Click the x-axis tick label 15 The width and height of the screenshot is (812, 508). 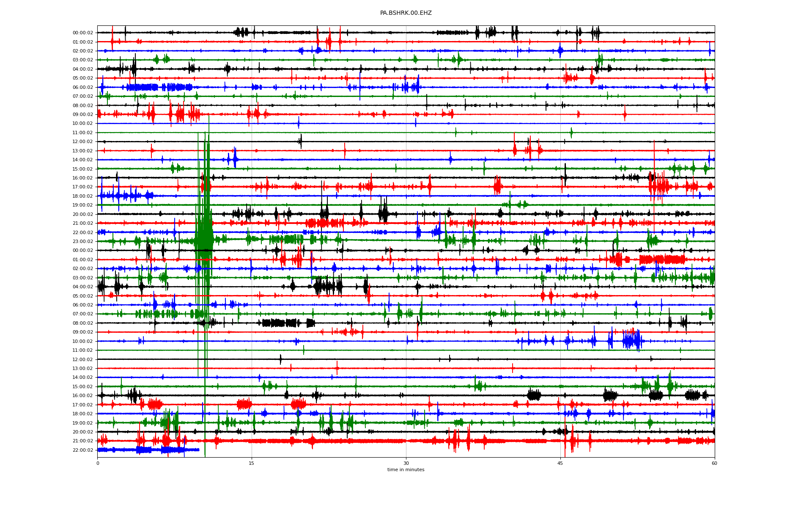[252, 463]
